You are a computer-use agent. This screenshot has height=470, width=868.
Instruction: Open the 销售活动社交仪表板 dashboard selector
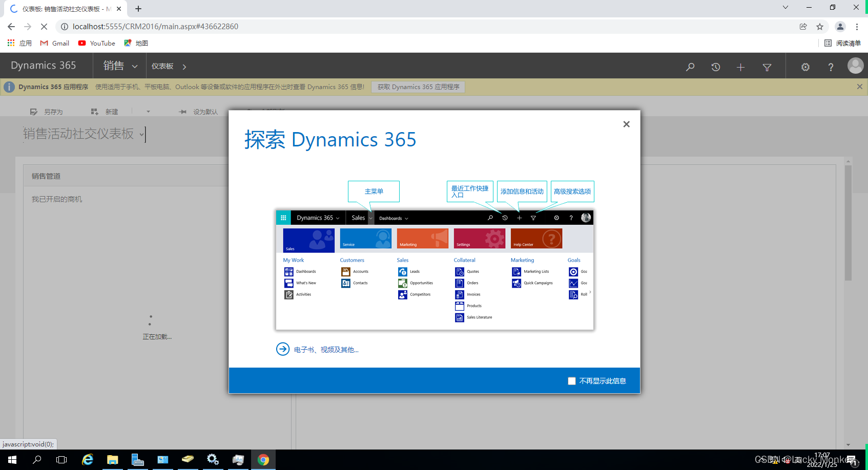pyautogui.click(x=84, y=134)
